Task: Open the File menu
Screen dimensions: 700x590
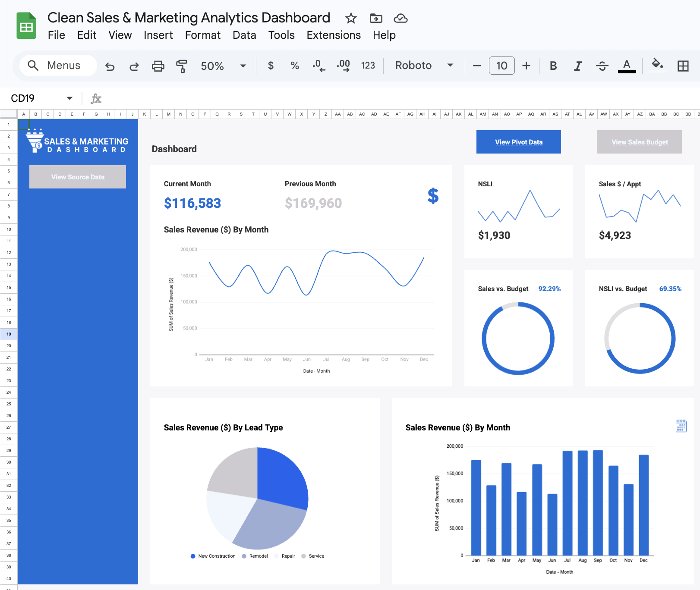Action: [x=57, y=35]
